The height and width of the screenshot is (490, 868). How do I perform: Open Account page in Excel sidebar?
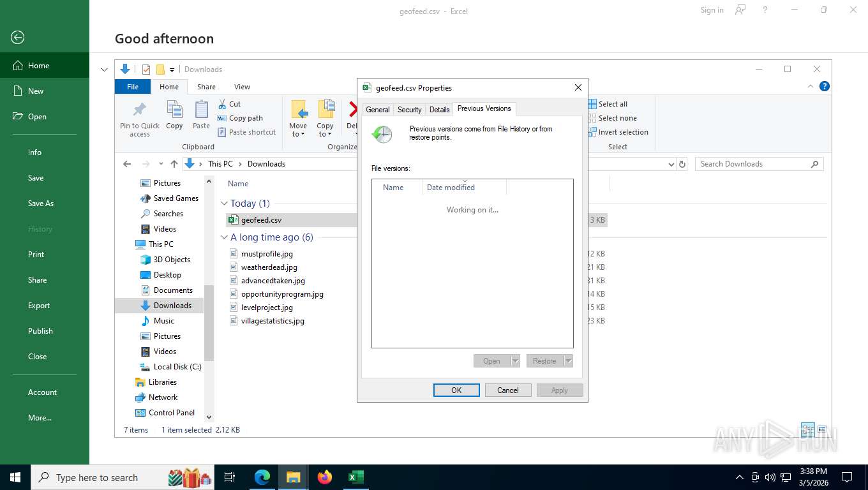45,392
